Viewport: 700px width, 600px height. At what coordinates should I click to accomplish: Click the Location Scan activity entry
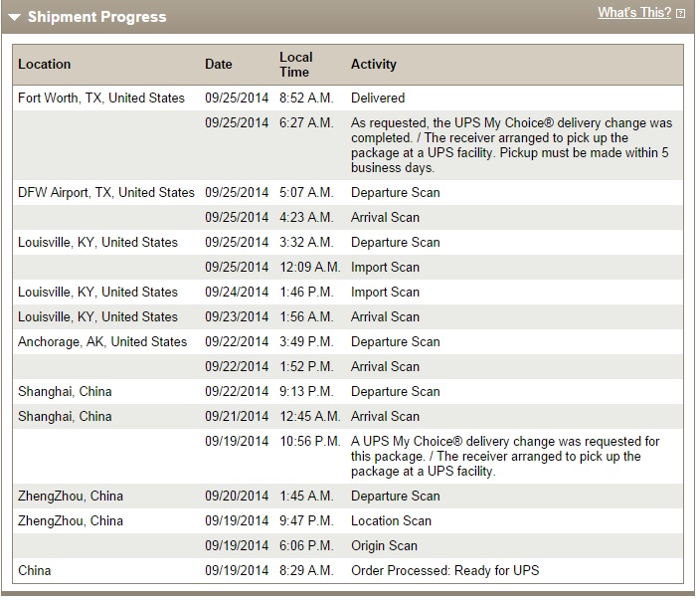click(391, 521)
